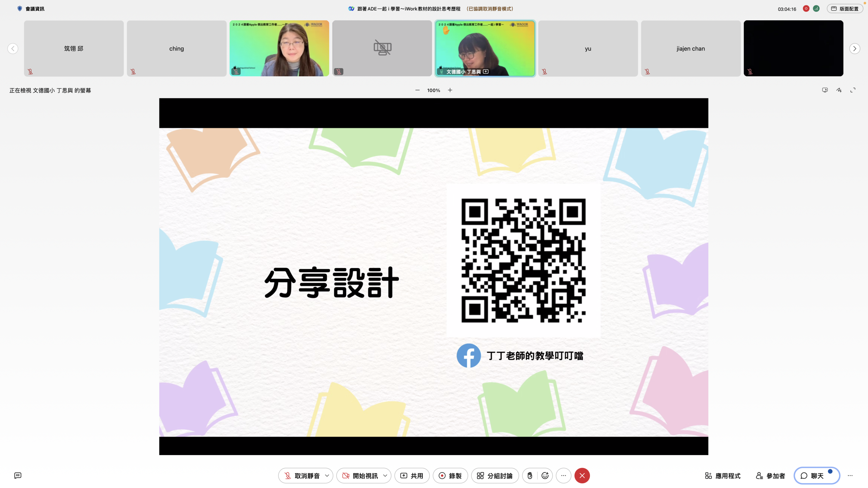This screenshot has width=868, height=488.
Task: Click the pop-out share window icon
Action: point(825,90)
